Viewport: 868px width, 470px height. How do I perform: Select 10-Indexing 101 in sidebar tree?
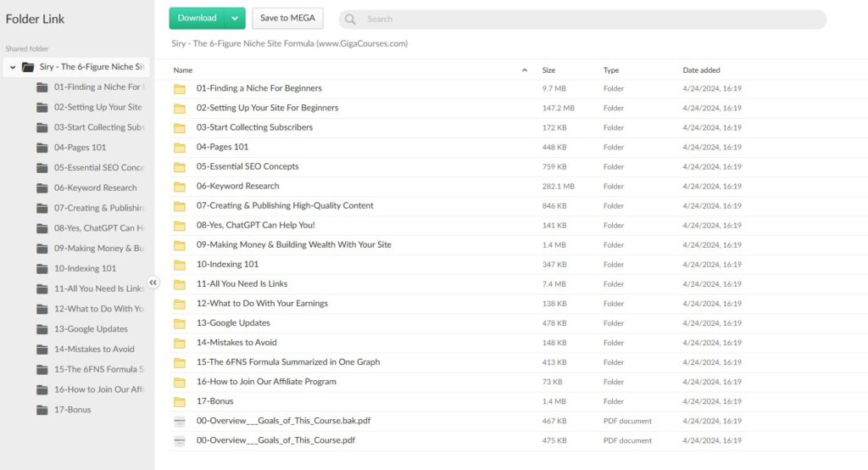pos(86,268)
